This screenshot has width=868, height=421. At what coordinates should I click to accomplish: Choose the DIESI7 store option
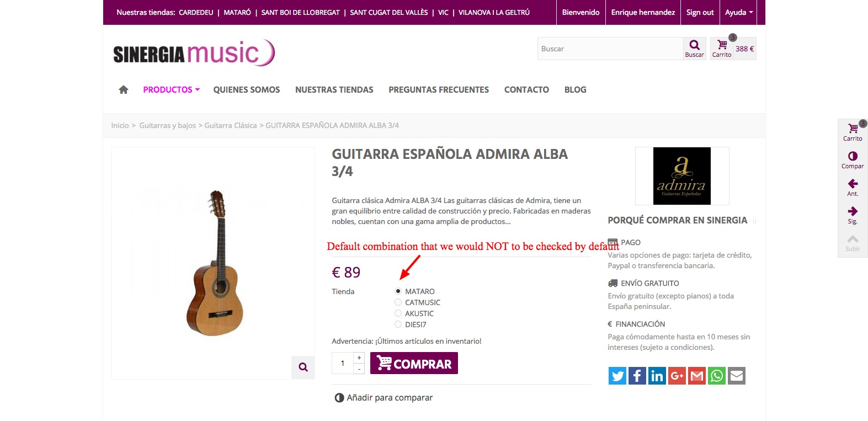pyautogui.click(x=398, y=324)
